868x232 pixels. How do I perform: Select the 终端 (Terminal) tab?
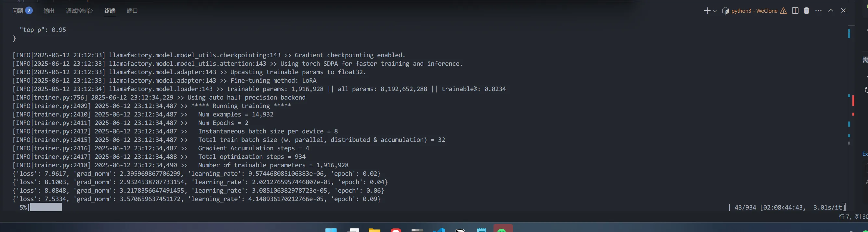110,11
